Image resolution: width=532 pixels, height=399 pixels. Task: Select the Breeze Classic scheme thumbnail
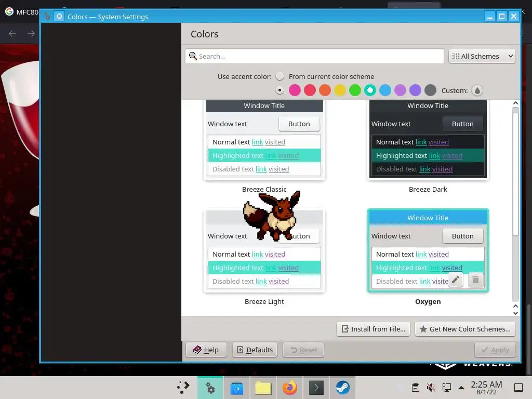tap(264, 139)
